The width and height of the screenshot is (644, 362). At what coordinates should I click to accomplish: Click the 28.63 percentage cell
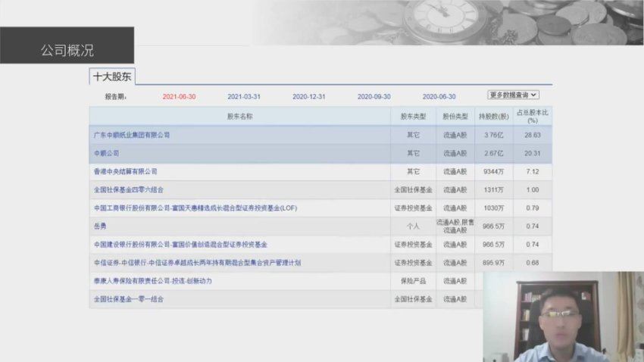pos(533,135)
